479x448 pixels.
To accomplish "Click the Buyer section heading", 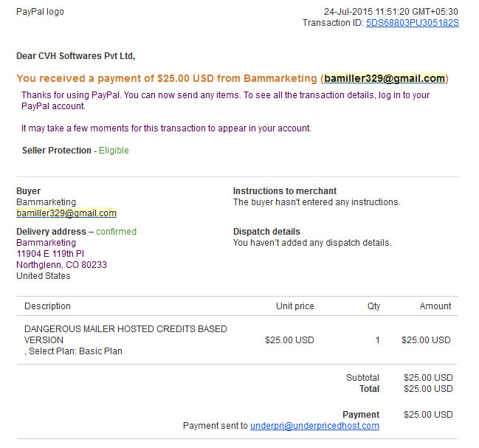I will click(x=28, y=191).
